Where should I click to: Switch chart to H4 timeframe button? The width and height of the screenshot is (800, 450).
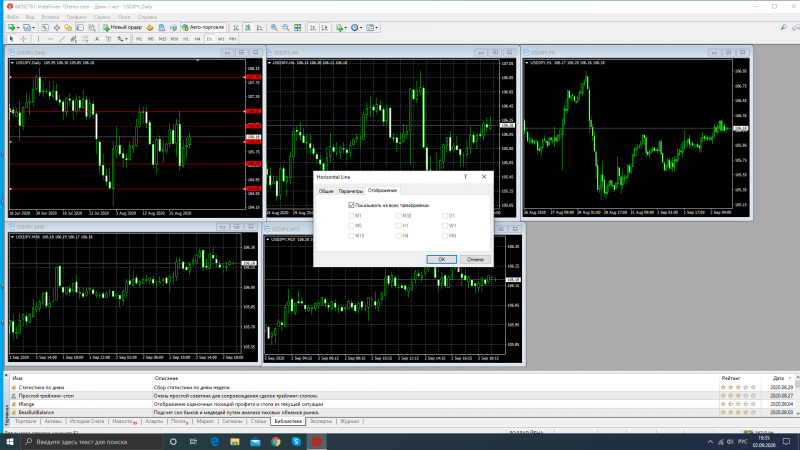click(x=197, y=39)
